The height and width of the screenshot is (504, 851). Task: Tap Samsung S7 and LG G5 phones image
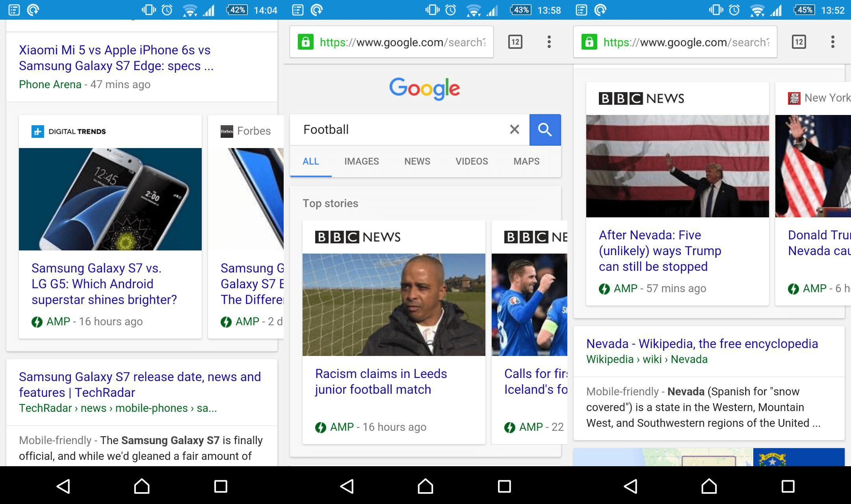110,199
